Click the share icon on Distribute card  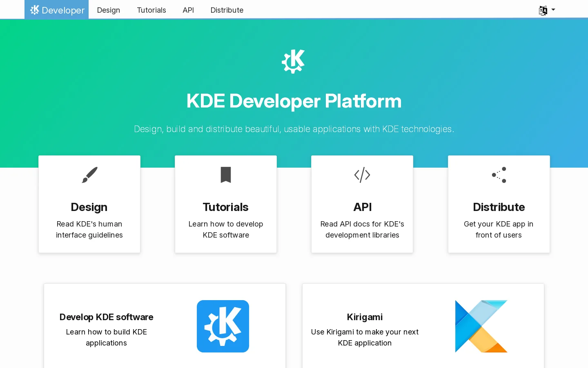tap(499, 175)
